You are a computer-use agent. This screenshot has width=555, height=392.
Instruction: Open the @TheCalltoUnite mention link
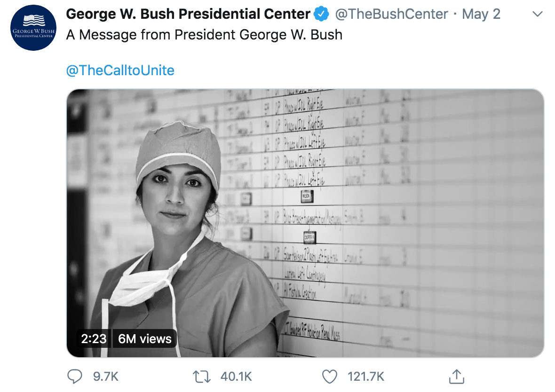(x=120, y=71)
